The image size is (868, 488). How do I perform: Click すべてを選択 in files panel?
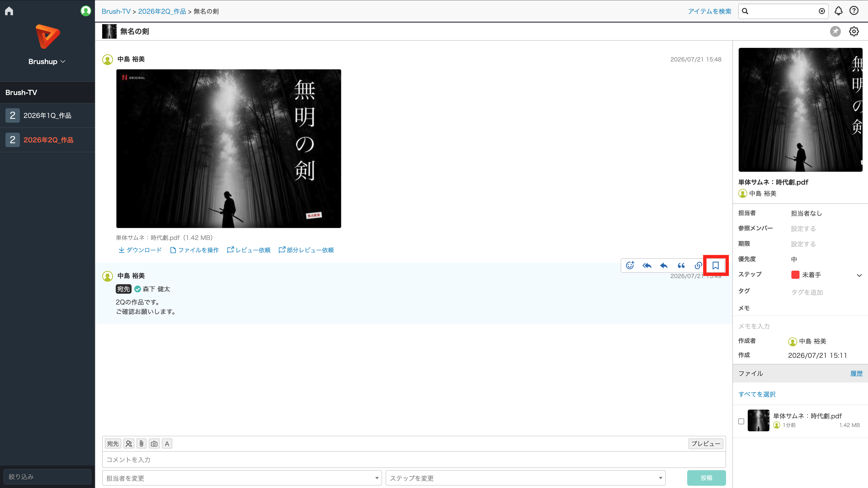[x=757, y=394]
